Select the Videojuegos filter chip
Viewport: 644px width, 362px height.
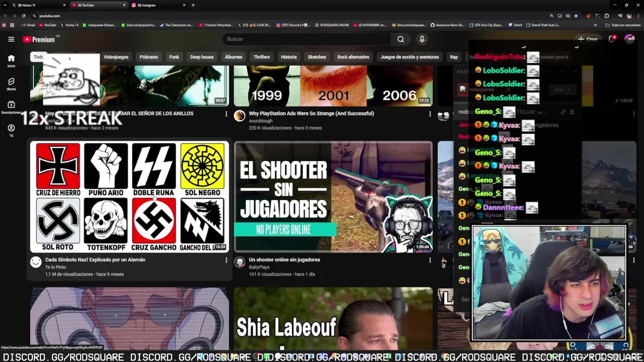point(116,57)
